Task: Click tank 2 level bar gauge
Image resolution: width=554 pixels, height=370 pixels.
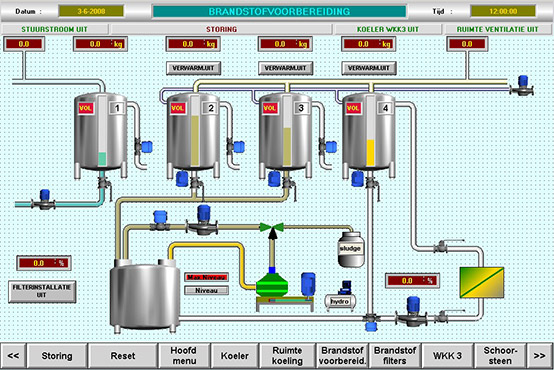Action: [195, 130]
